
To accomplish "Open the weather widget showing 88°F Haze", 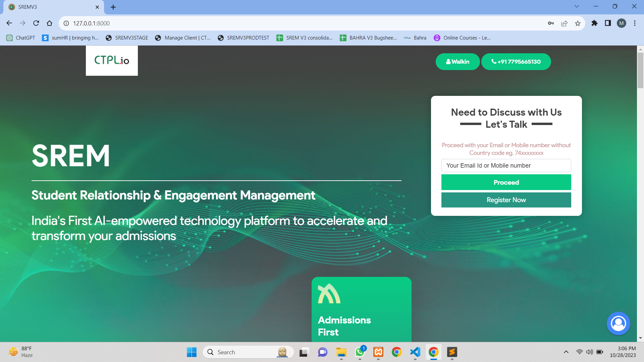I will (x=21, y=352).
